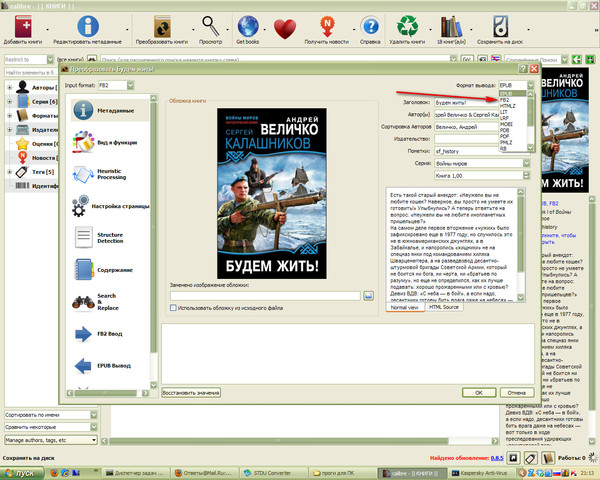Toggle cover browser icon in status bar
The image size is (600, 480).
513,458
